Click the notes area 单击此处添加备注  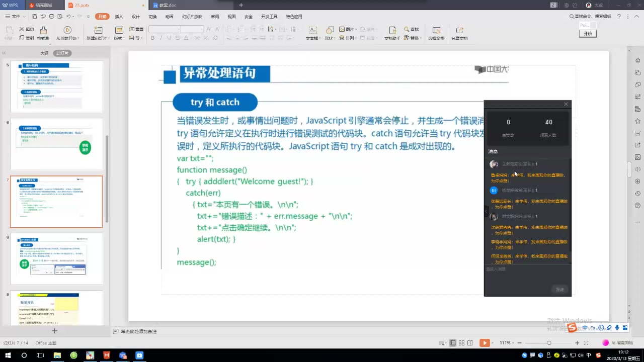pos(139,331)
